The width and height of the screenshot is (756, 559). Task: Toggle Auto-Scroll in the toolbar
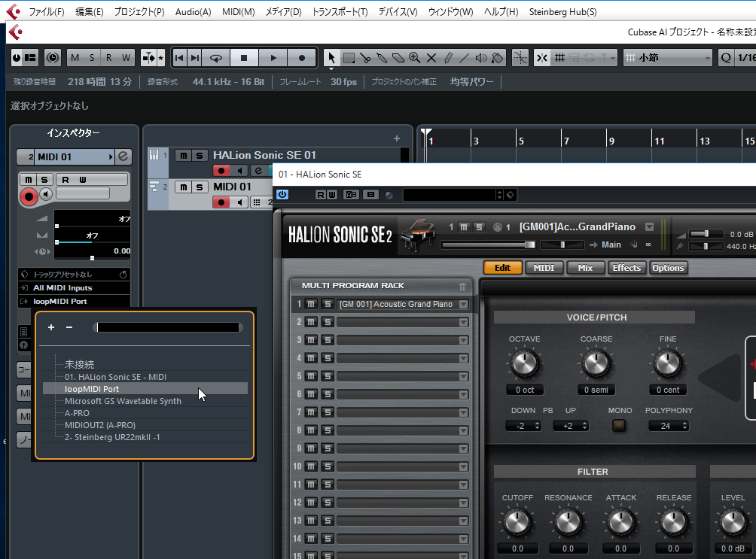coord(148,59)
